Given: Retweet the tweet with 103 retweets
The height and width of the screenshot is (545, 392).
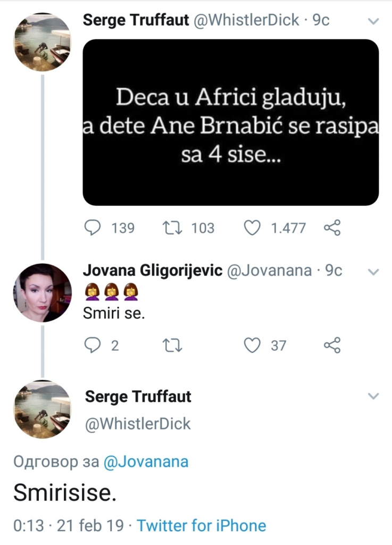Looking at the screenshot, I should 172,228.
